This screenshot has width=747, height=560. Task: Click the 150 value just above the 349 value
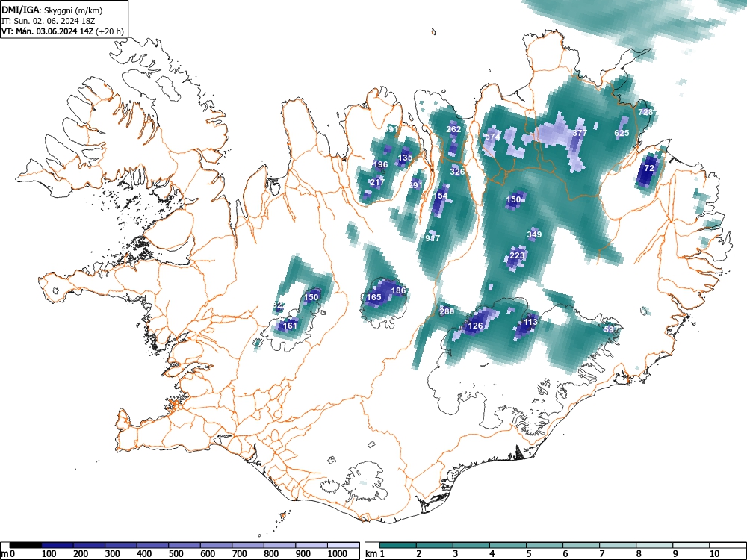coord(514,199)
